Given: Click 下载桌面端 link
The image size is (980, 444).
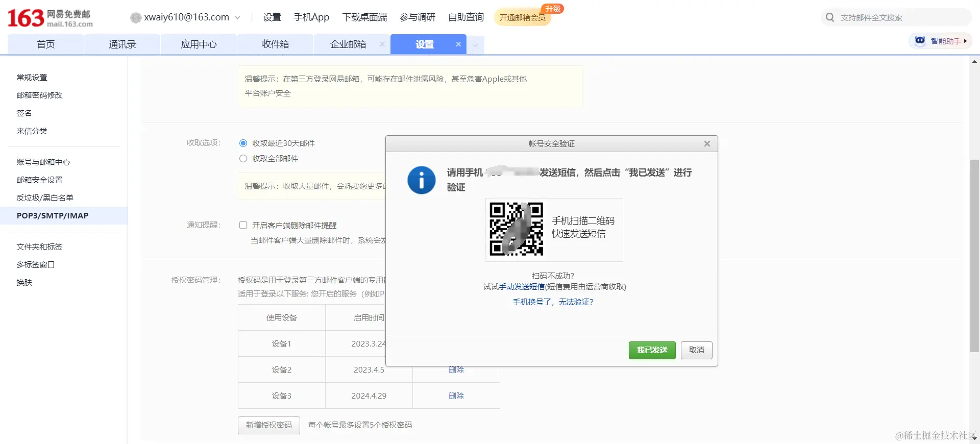Looking at the screenshot, I should point(364,17).
